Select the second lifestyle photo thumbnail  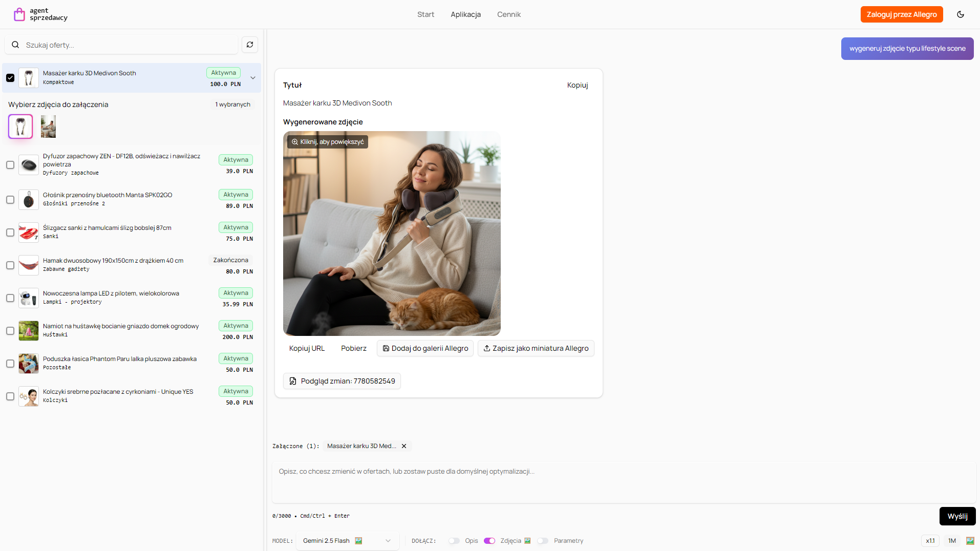click(x=48, y=126)
